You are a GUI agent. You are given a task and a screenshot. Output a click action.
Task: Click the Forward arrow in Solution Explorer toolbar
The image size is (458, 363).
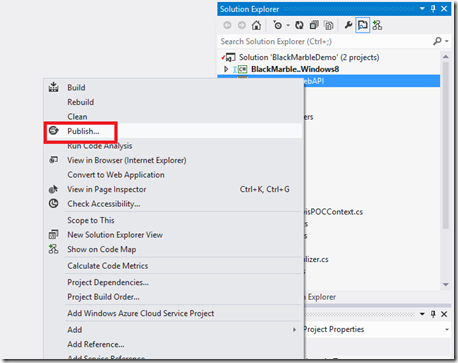(242, 25)
